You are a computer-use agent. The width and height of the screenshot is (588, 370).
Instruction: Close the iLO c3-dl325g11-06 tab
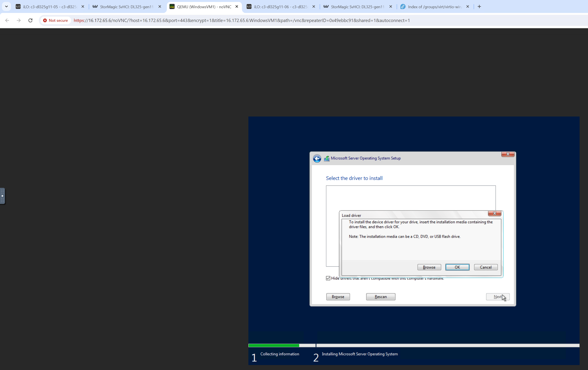coord(314,7)
